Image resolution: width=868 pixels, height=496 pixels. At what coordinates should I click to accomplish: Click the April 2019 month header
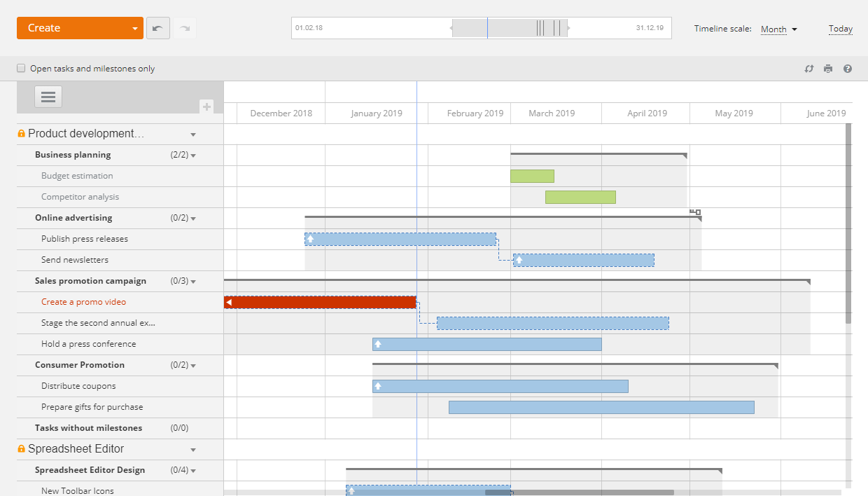[647, 113]
